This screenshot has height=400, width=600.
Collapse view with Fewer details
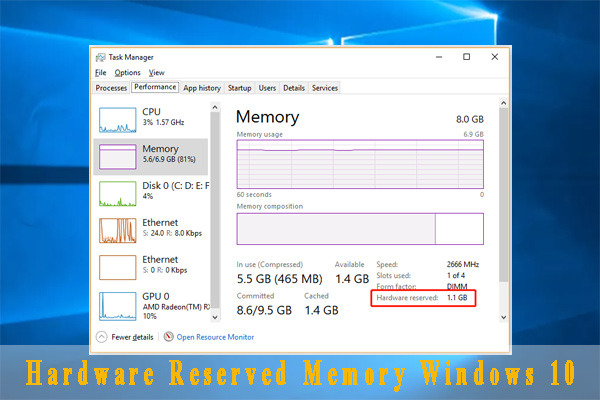click(132, 337)
